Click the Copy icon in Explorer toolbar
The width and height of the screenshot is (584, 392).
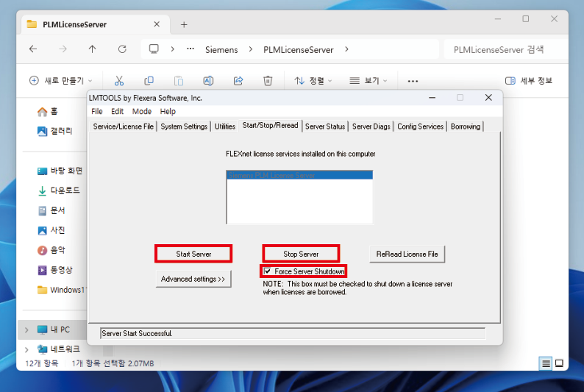(x=149, y=81)
